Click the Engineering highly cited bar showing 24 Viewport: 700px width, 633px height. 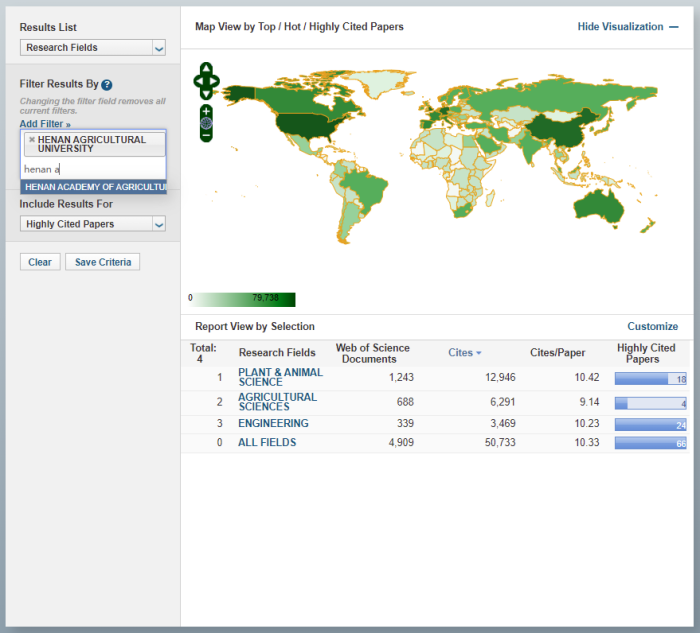[650, 425]
